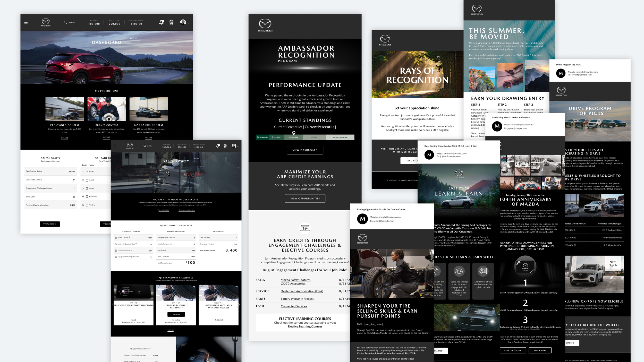Open Mazda Safety Features course link
644x362 pixels.
pyautogui.click(x=295, y=280)
